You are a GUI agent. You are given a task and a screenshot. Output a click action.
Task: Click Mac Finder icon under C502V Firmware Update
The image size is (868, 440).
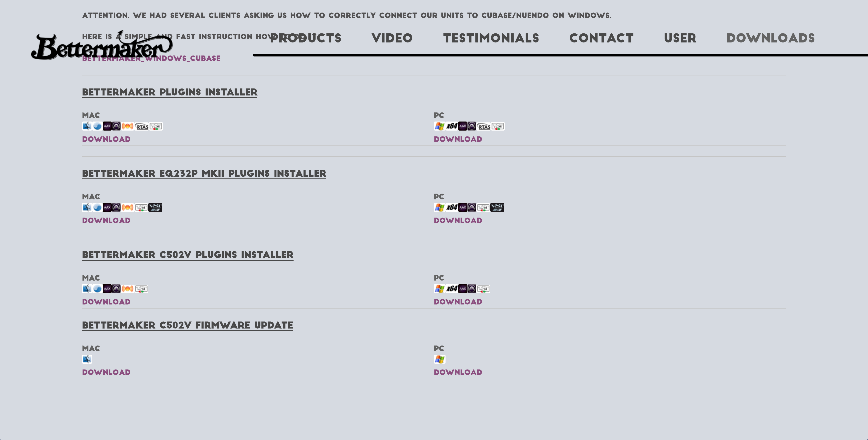click(87, 359)
